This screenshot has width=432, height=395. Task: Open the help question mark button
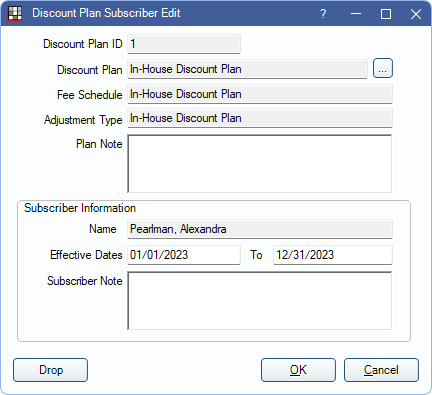coord(323,14)
